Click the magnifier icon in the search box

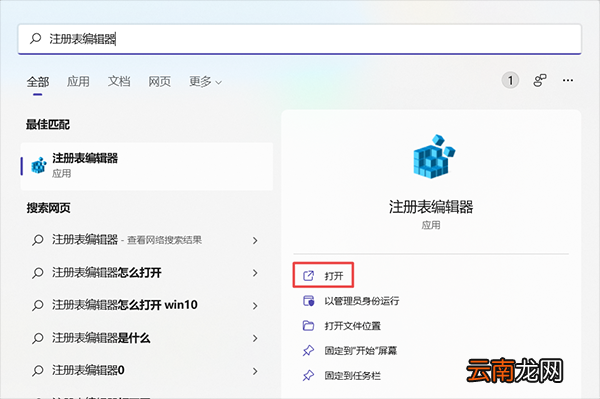pyautogui.click(x=36, y=38)
